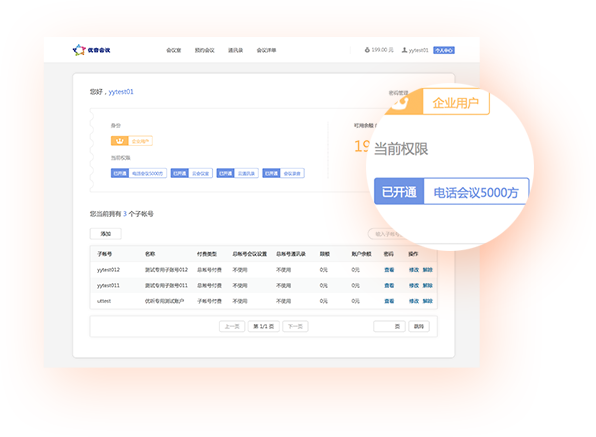Click the 跳转 jump button
This screenshot has width=596, height=437.
tap(419, 326)
